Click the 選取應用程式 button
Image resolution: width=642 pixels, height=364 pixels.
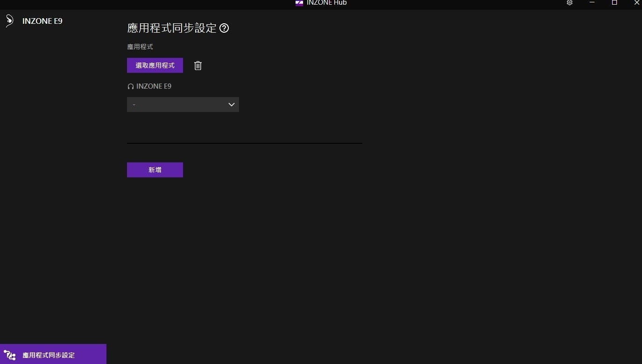[155, 65]
